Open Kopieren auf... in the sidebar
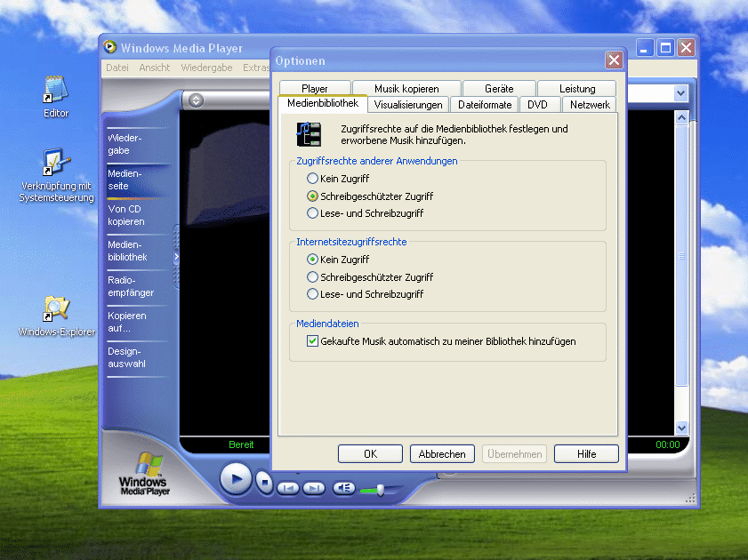 click(x=136, y=322)
